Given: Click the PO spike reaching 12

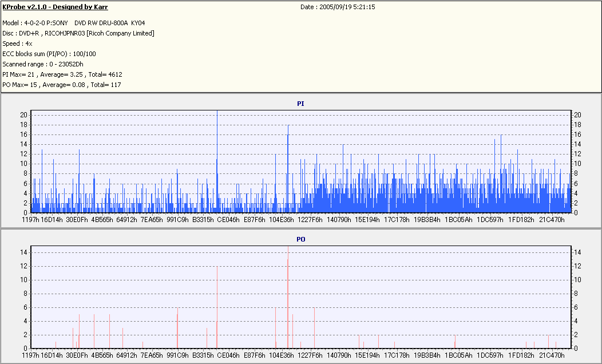Looking at the screenshot, I should point(217,307).
